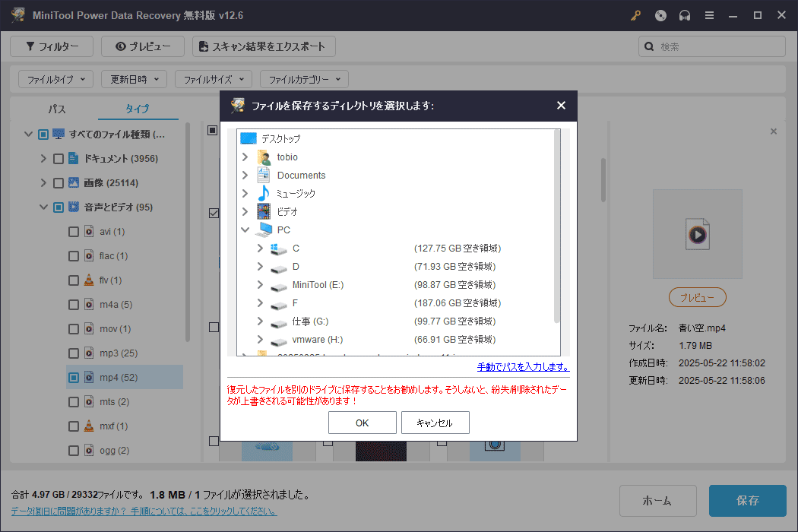This screenshot has height=532, width=798.
Task: Toggle the 音声とビデオ (95) checkbox
Action: click(59, 207)
